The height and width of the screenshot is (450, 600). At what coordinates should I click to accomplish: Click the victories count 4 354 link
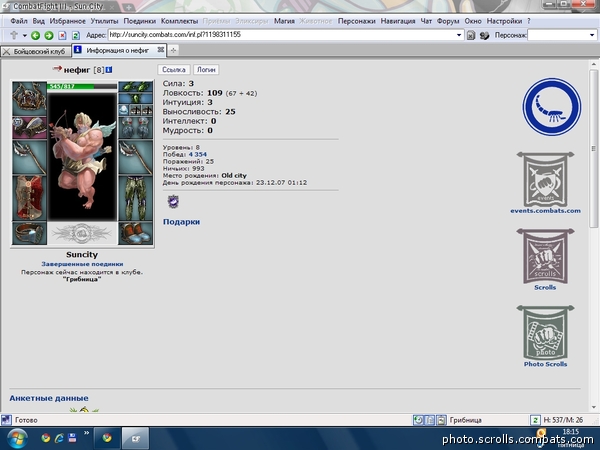pos(197,154)
